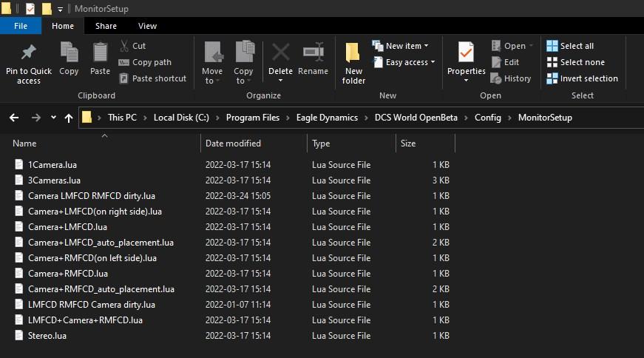644x358 pixels.
Task: Select Camera LMFCD RMFCD dirty.lua
Action: pyautogui.click(x=92, y=196)
